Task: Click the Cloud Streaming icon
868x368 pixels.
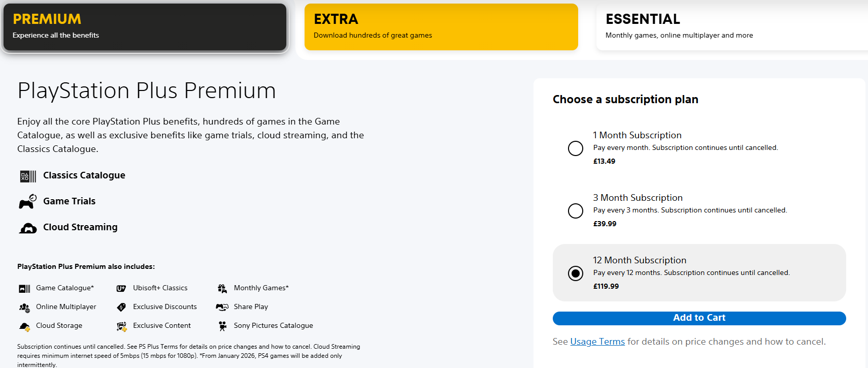Action: coord(28,228)
